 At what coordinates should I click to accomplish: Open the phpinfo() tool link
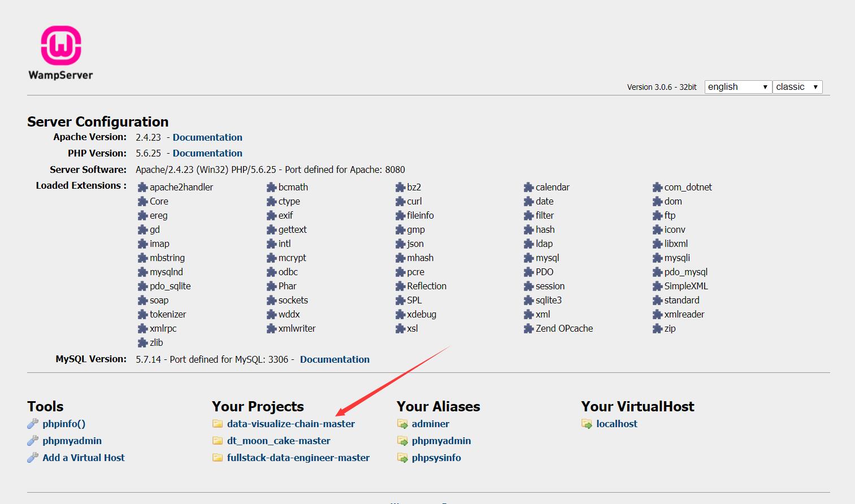point(64,424)
